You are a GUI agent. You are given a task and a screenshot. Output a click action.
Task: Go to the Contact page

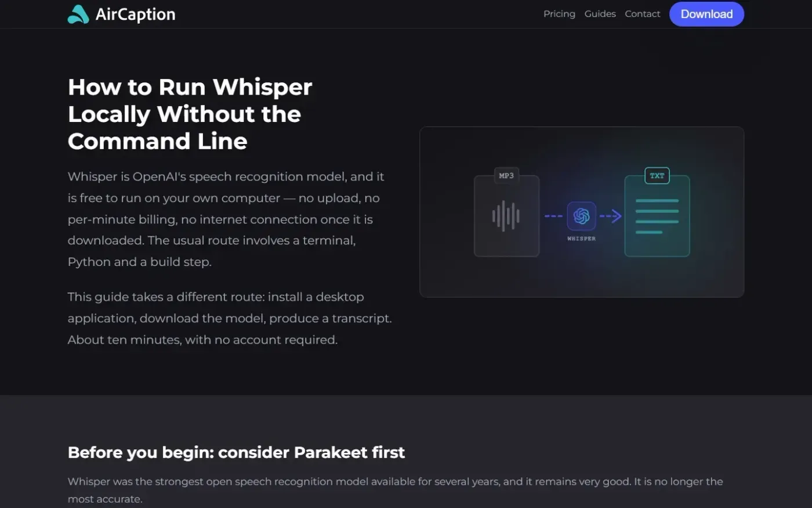coord(642,14)
